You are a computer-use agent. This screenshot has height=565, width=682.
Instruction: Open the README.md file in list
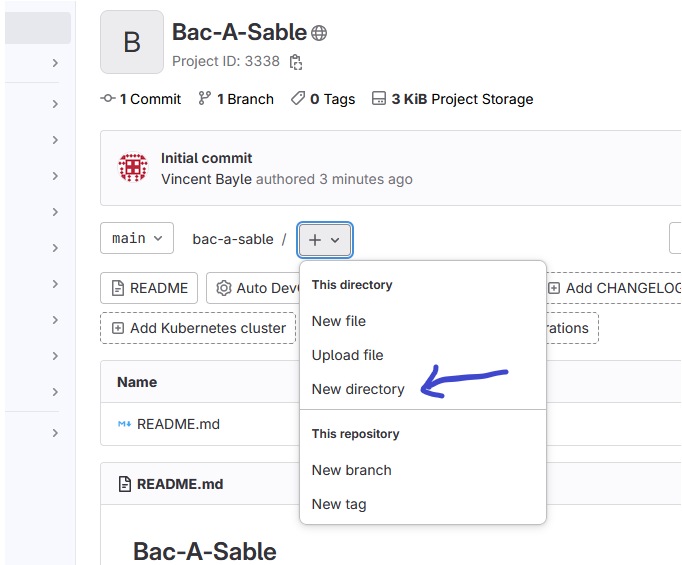(178, 424)
